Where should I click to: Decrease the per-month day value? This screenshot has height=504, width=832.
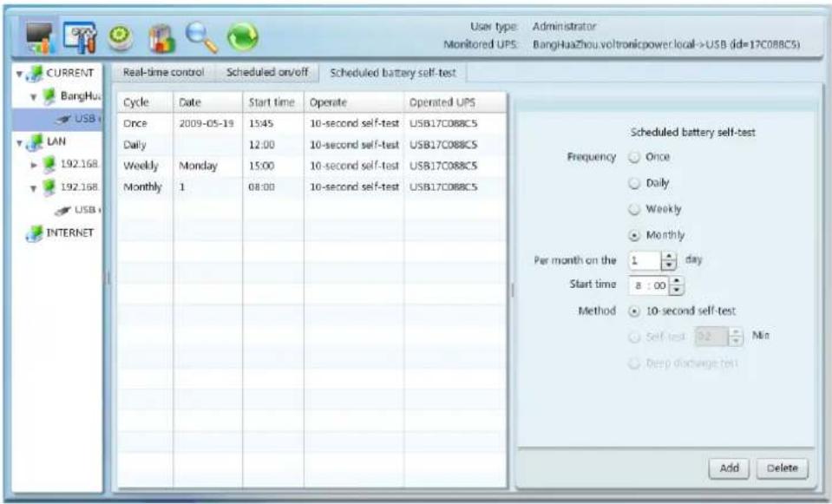point(669,265)
